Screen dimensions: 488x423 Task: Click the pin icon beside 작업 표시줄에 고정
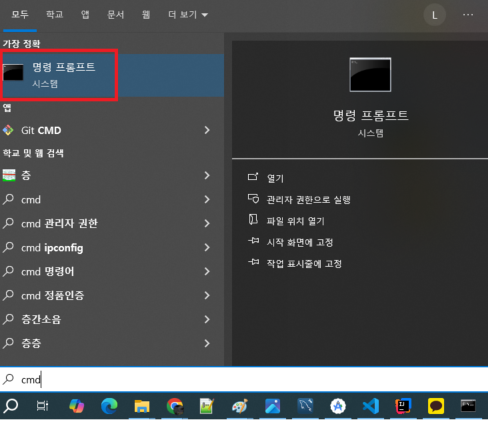(x=254, y=263)
